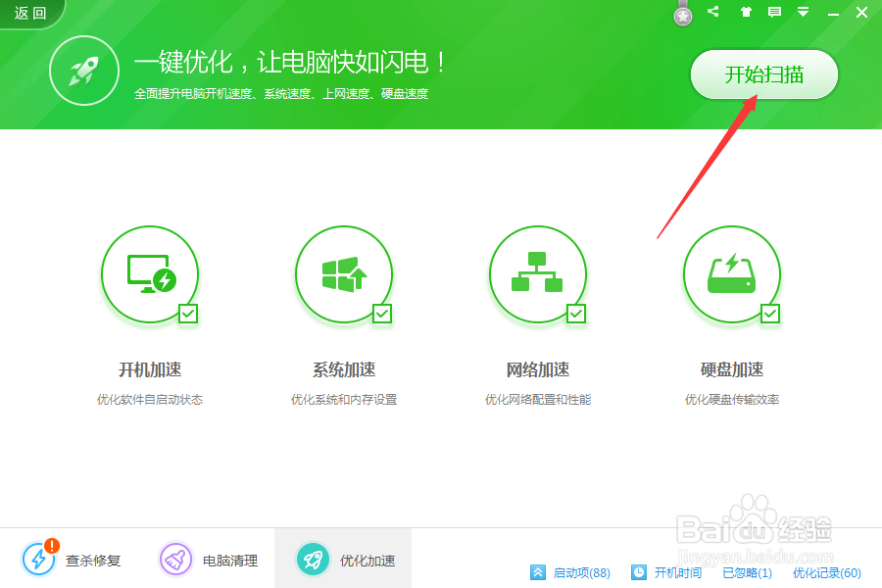This screenshot has width=882, height=588.
Task: Go back using the 返回 button
Action: pyautogui.click(x=31, y=13)
